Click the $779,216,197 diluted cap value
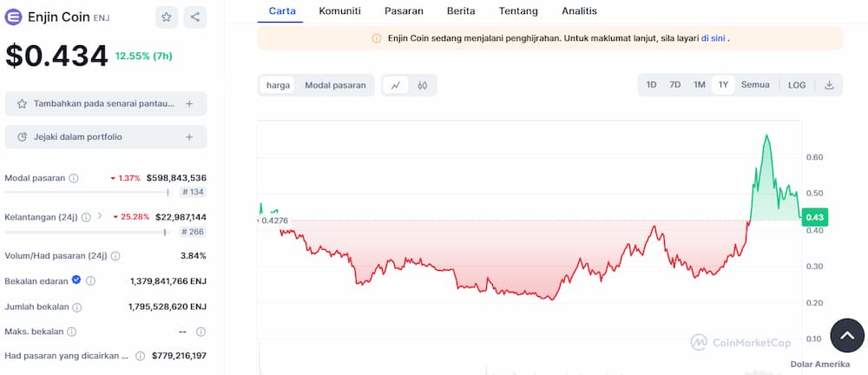The image size is (868, 375). (x=180, y=356)
